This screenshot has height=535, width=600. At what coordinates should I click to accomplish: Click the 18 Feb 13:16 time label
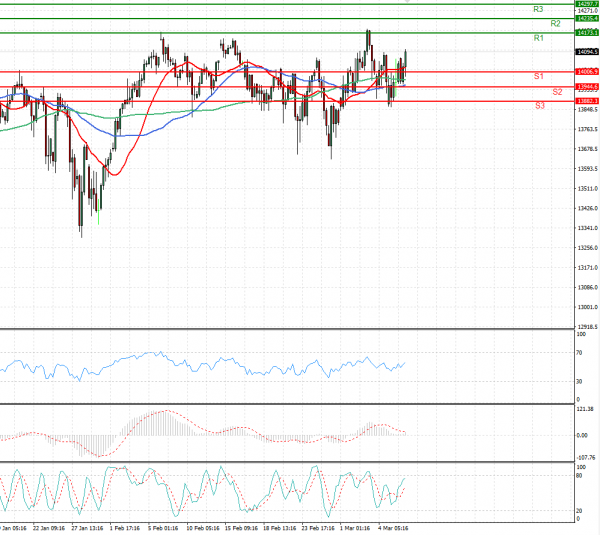point(280,528)
